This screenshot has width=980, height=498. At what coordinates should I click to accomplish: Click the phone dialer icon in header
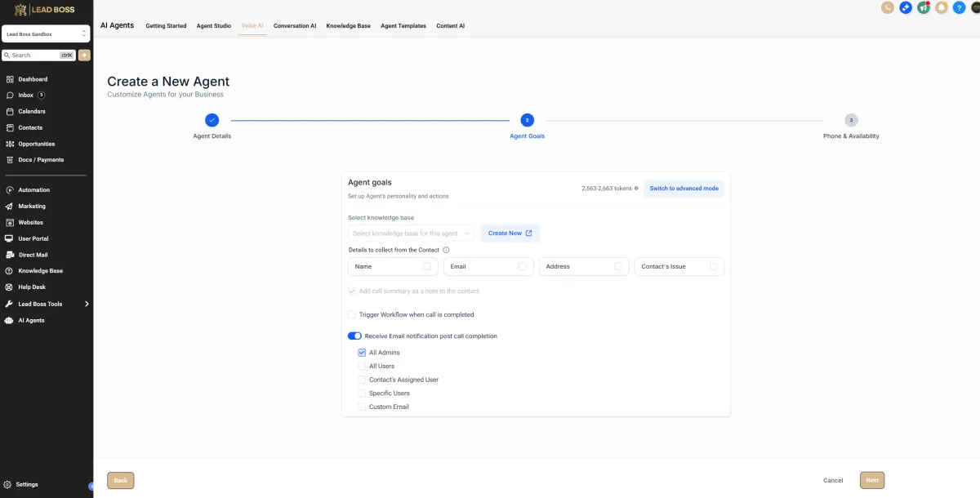[888, 7]
